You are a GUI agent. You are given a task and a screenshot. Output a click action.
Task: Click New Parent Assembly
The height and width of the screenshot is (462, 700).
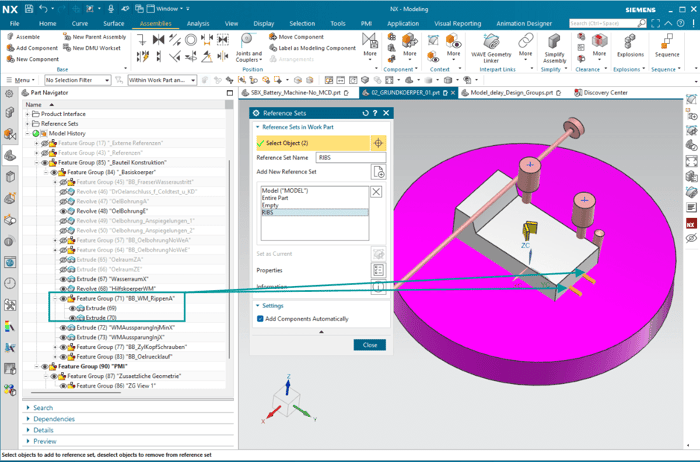point(94,37)
